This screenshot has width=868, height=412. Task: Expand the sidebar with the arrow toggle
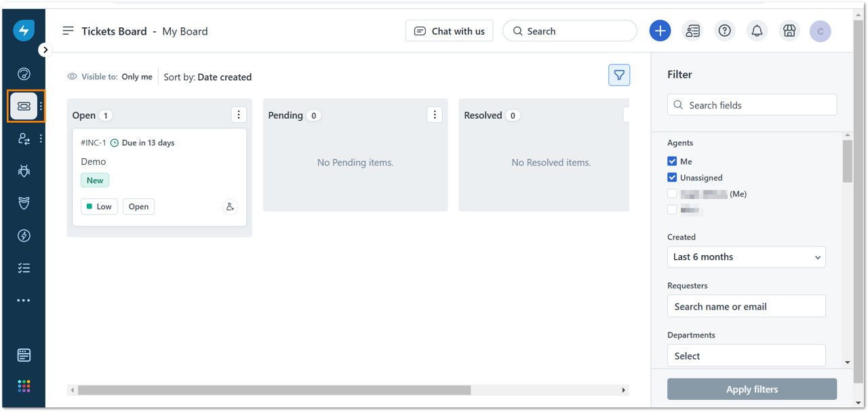click(x=45, y=50)
